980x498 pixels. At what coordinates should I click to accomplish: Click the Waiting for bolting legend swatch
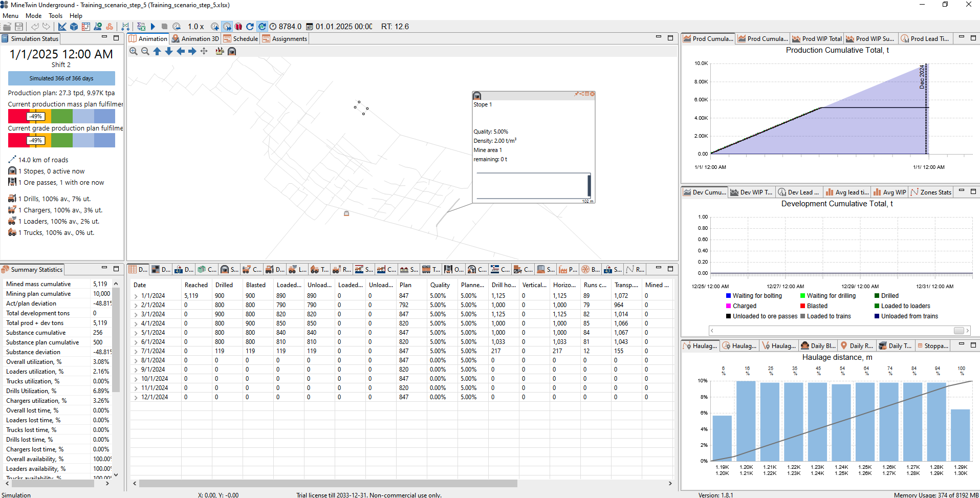click(x=728, y=296)
